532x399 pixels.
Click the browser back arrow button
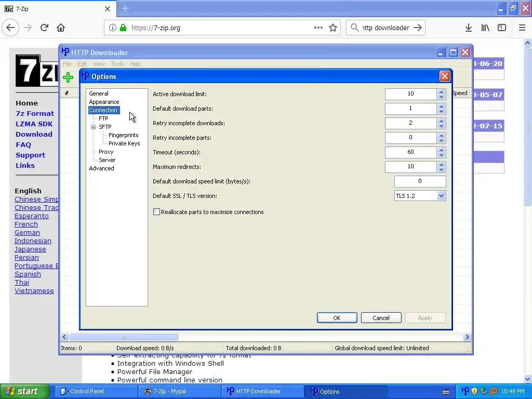[x=10, y=28]
